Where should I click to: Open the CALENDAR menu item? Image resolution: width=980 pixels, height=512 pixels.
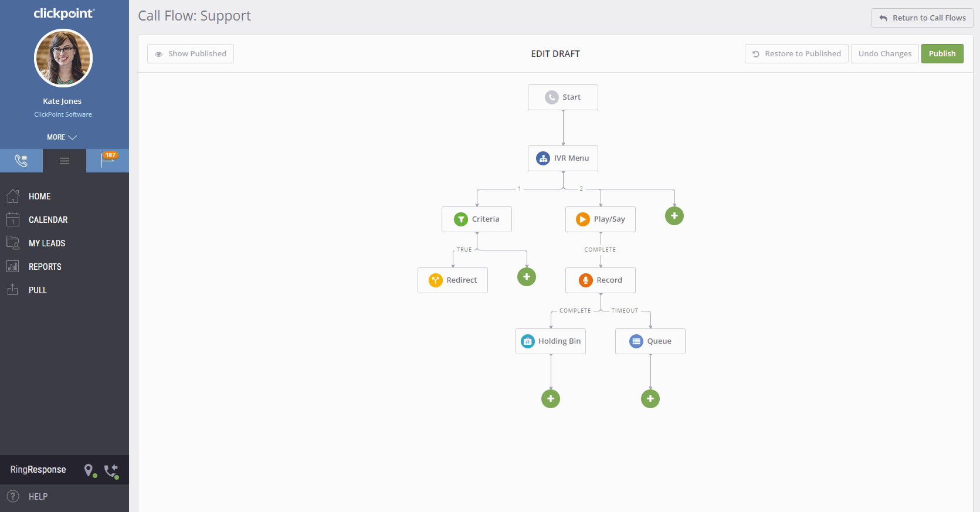[x=48, y=220]
